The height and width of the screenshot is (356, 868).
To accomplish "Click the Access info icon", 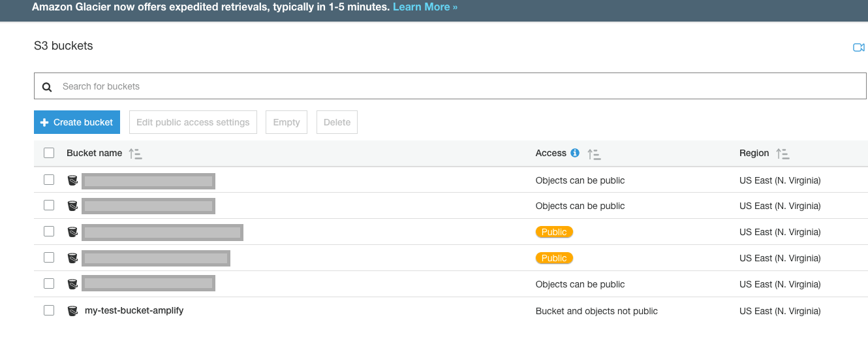I will [575, 153].
